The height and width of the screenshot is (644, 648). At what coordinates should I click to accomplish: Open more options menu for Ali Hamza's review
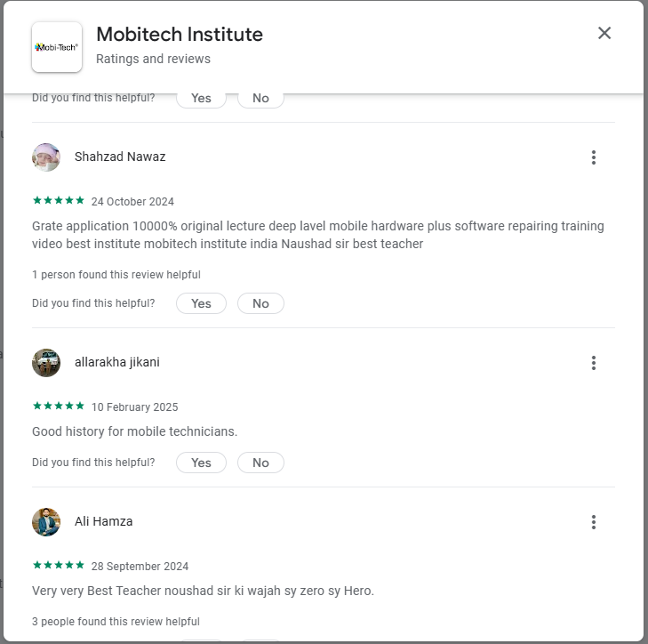pos(594,522)
